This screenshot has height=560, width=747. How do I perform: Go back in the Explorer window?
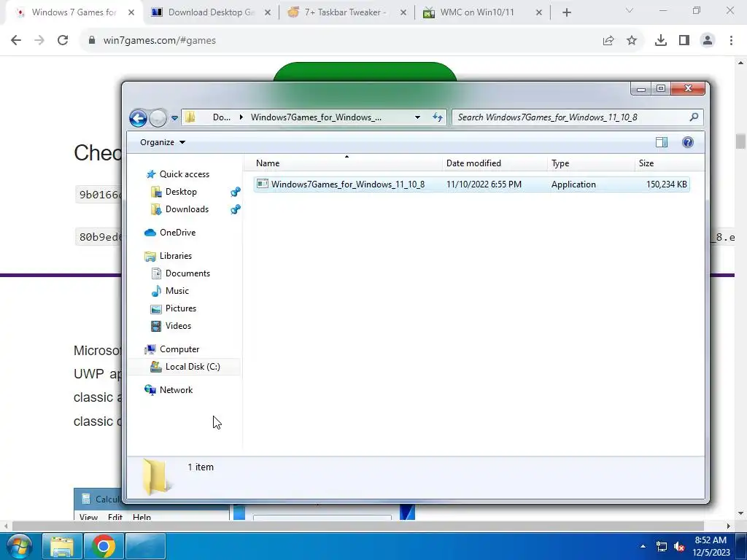coord(138,118)
